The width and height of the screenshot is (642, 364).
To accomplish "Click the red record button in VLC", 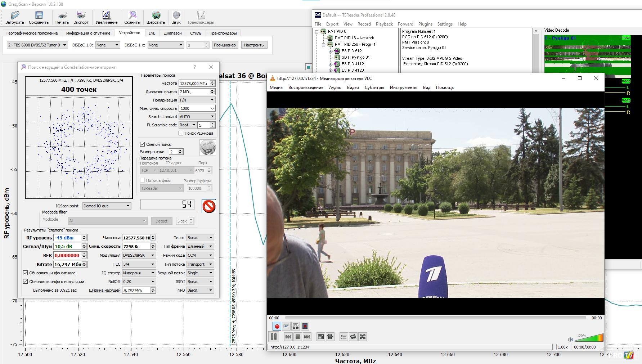I will pos(277,327).
